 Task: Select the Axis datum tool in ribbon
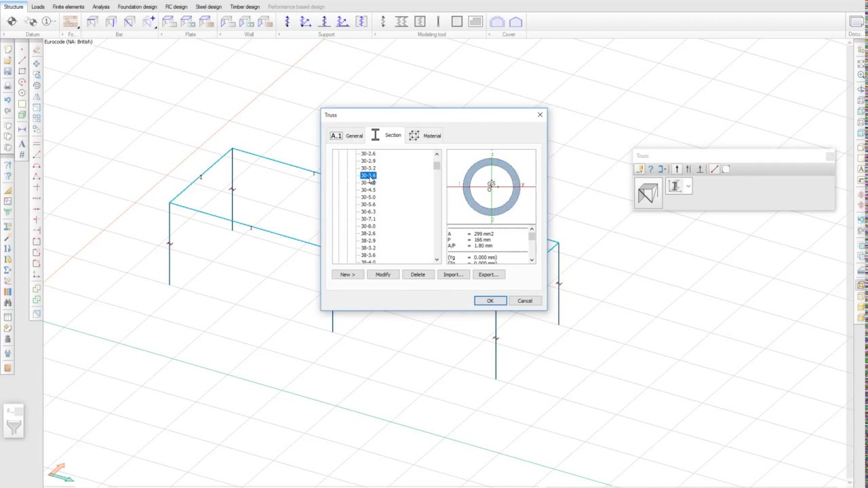point(12,22)
